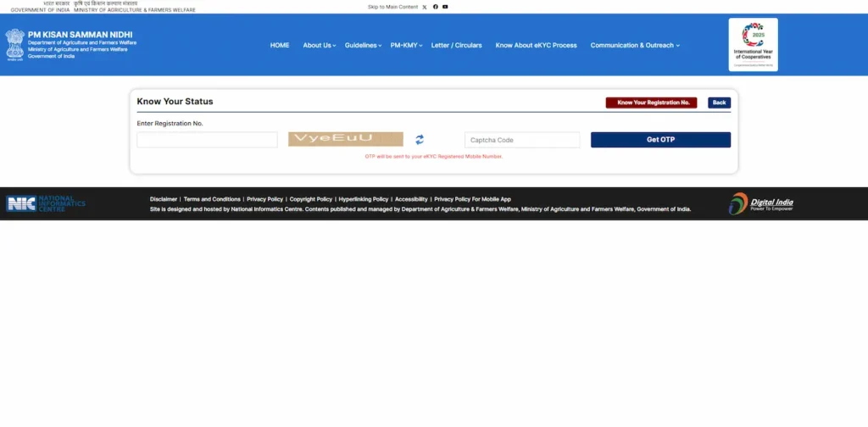Screen dimensions: 868x427
Task: Click the Get OTP button
Action: tap(660, 140)
